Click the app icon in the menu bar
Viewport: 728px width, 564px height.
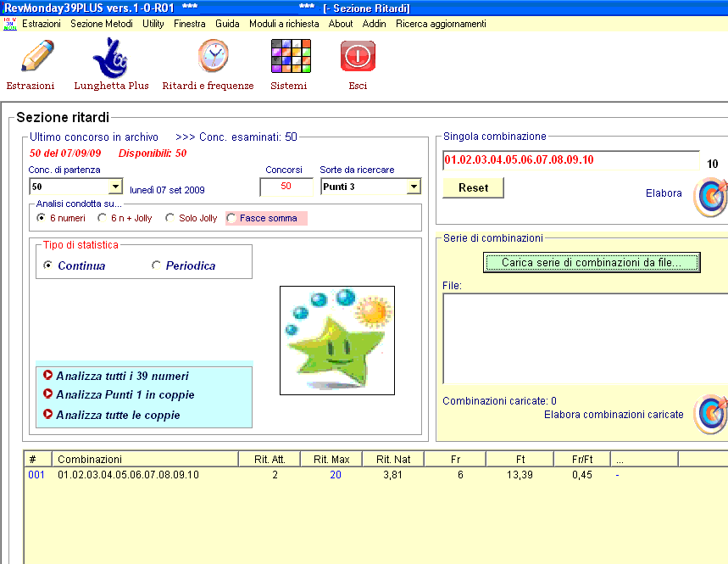coord(10,24)
